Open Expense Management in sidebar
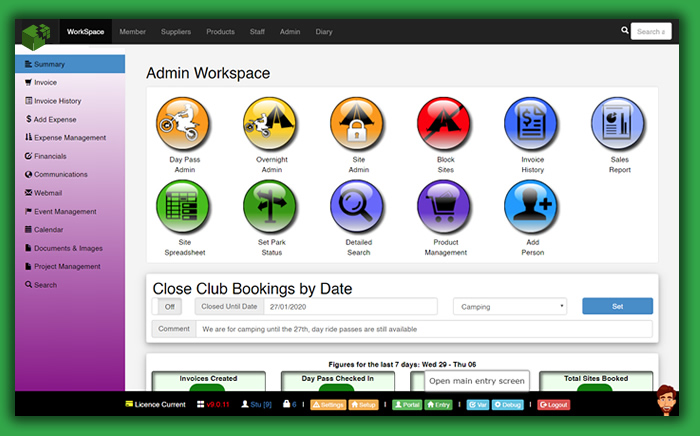Viewport: 700px width, 436px height. click(70, 137)
